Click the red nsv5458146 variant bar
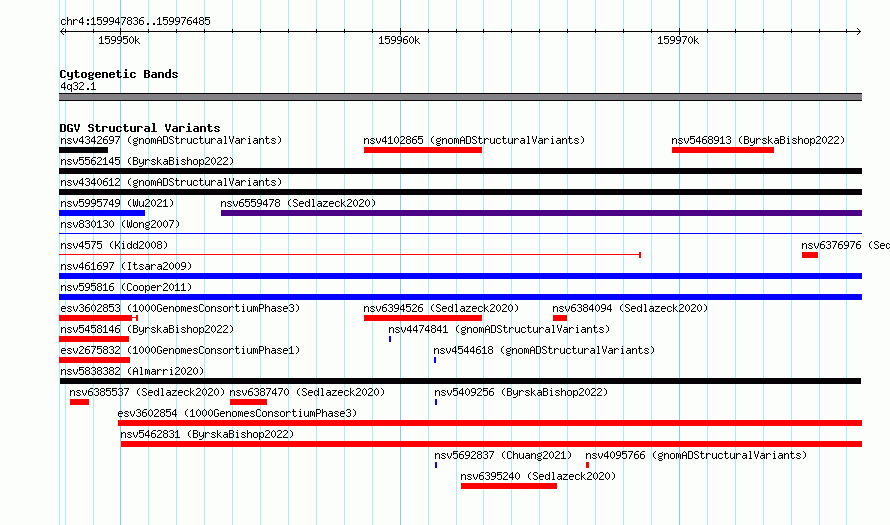Image resolution: width=890 pixels, height=525 pixels. point(94,339)
